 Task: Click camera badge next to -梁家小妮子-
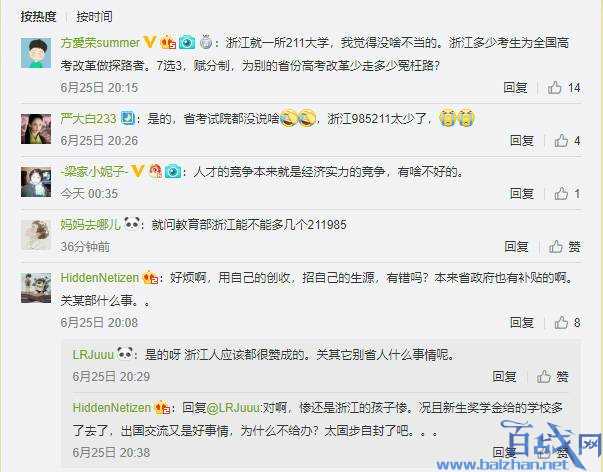pos(173,171)
